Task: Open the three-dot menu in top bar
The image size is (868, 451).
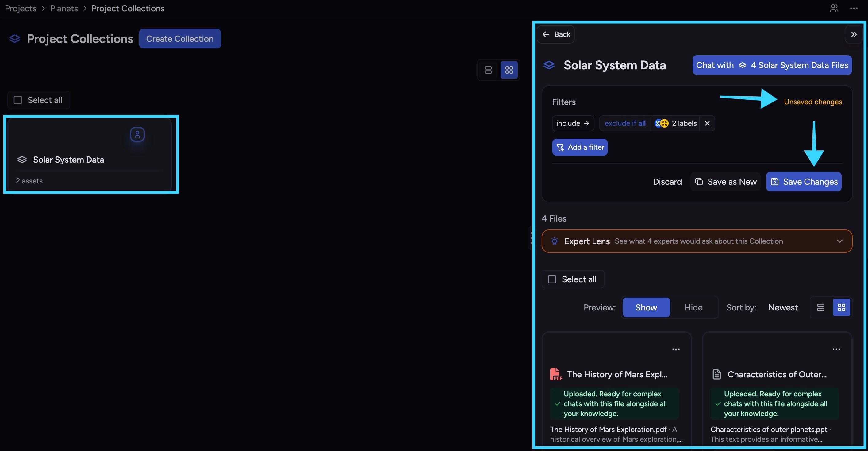Action: tap(854, 8)
